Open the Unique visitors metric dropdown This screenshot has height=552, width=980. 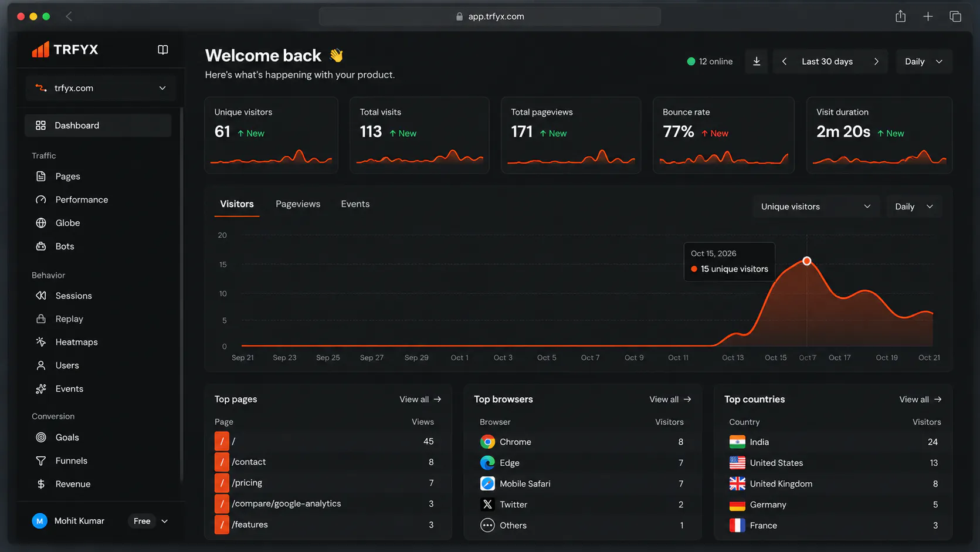pyautogui.click(x=816, y=206)
